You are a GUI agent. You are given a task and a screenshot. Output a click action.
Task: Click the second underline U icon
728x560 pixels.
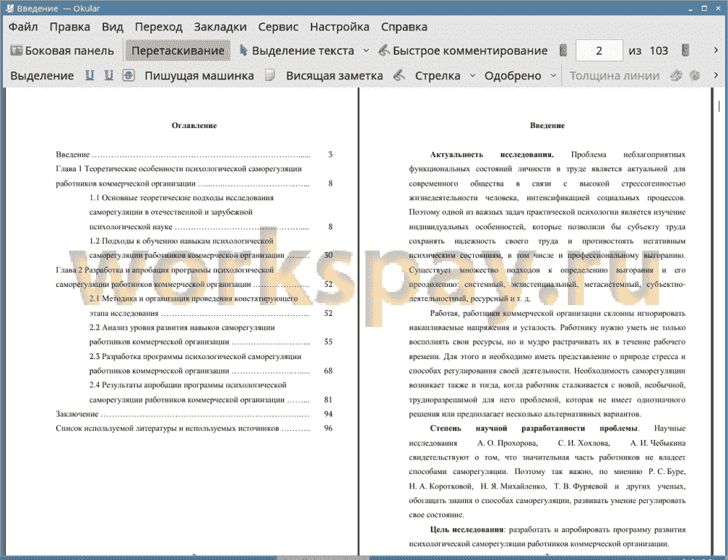click(109, 75)
